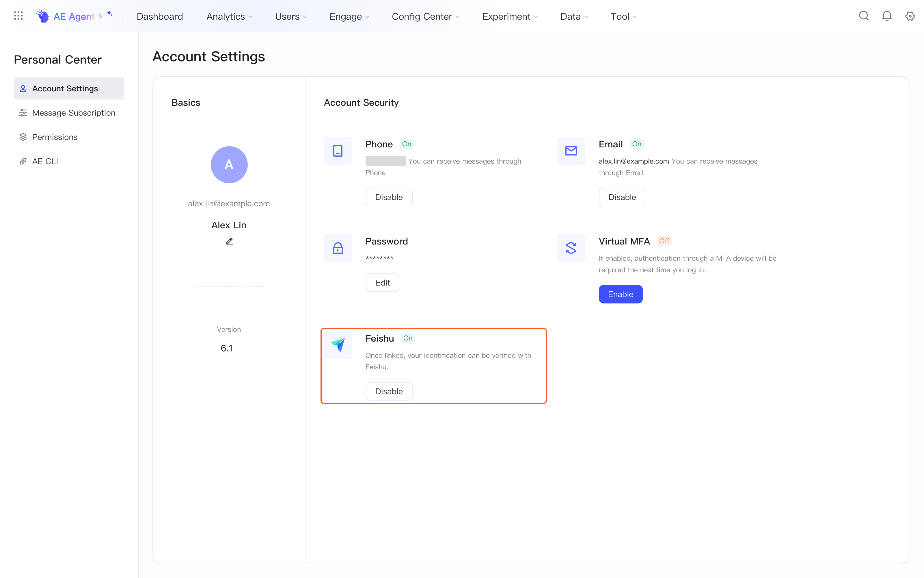
Task: Expand the Users menu
Action: [x=291, y=16]
